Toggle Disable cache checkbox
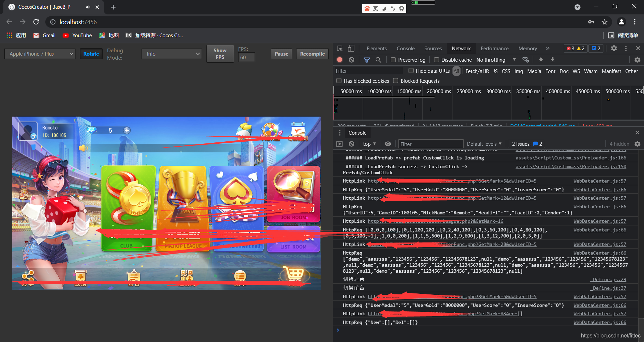 pyautogui.click(x=436, y=60)
